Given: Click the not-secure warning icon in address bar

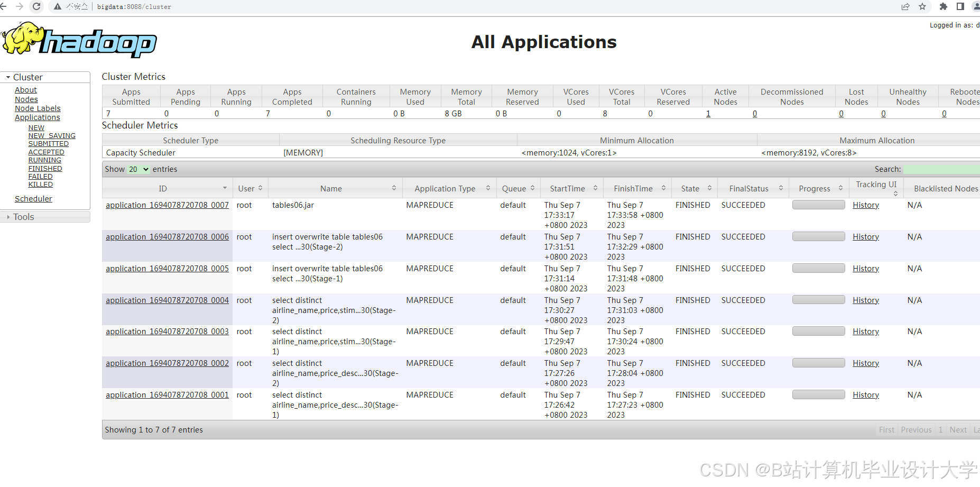Looking at the screenshot, I should pos(58,6).
